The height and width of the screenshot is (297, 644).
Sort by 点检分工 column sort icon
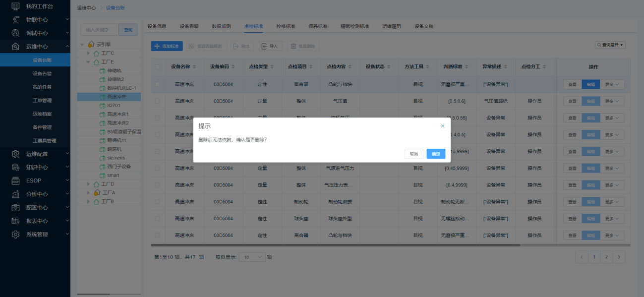pos(545,66)
